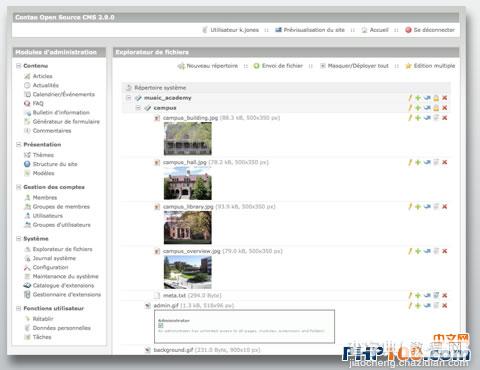The height and width of the screenshot is (370, 480).
Task: Click the edit pencil icon for campus_hall.jpg
Action: 410,162
